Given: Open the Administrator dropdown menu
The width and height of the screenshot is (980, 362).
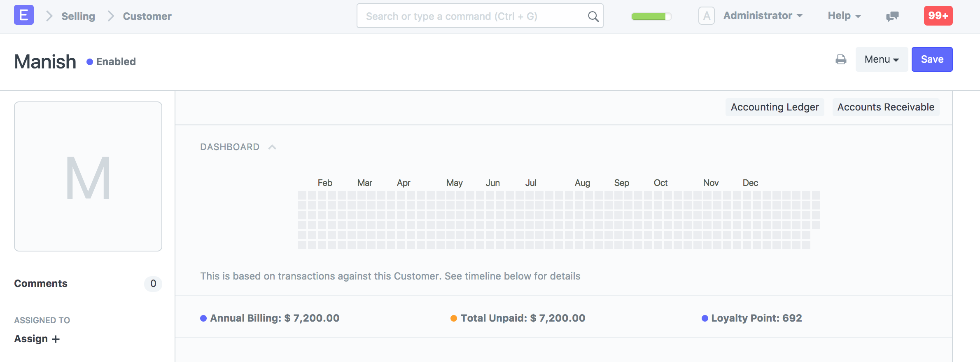Looking at the screenshot, I should 763,16.
